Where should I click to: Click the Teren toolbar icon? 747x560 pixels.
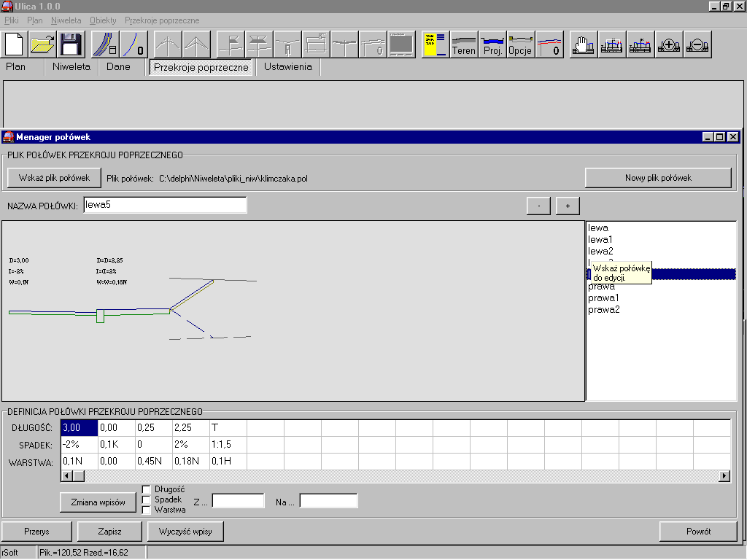pyautogui.click(x=464, y=44)
